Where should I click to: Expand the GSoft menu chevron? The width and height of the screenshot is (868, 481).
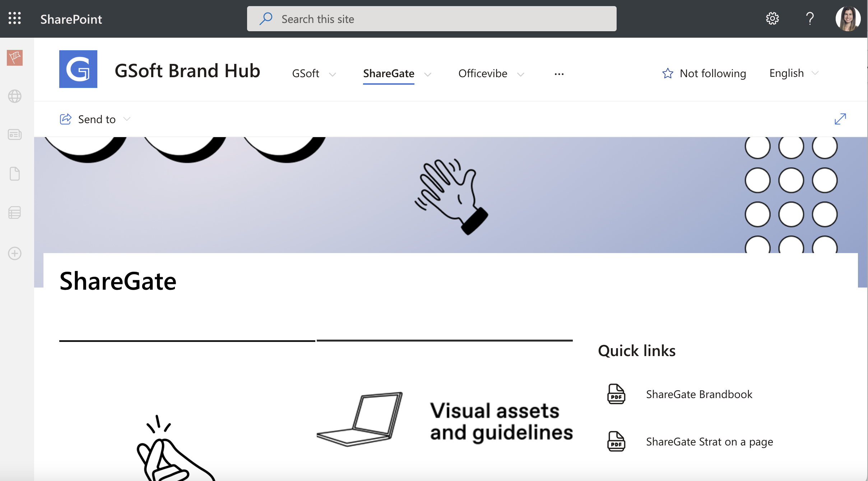pos(333,74)
